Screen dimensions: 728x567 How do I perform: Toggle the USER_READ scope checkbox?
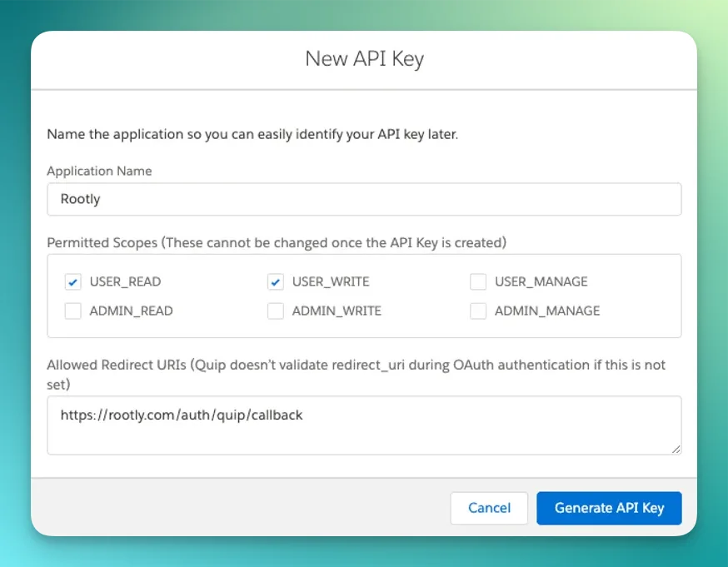click(x=73, y=281)
